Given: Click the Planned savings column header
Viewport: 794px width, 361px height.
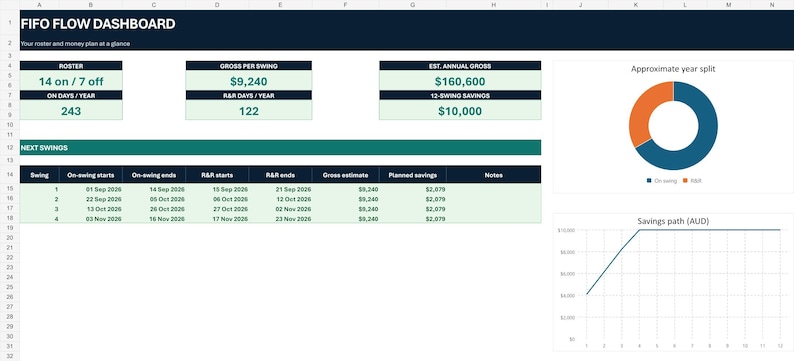Looking at the screenshot, I should pyautogui.click(x=413, y=175).
